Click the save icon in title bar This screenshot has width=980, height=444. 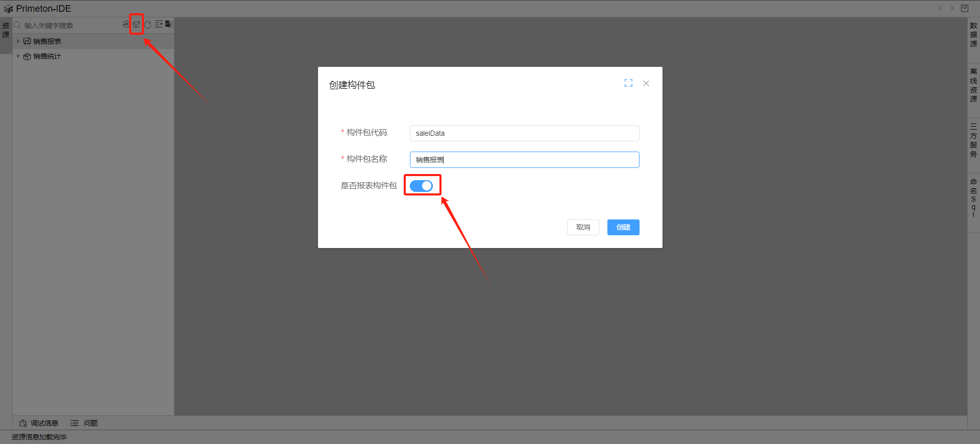pos(964,8)
